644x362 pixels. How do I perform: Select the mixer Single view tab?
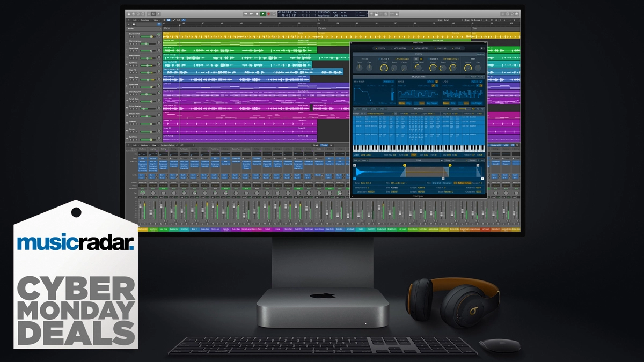click(x=316, y=145)
